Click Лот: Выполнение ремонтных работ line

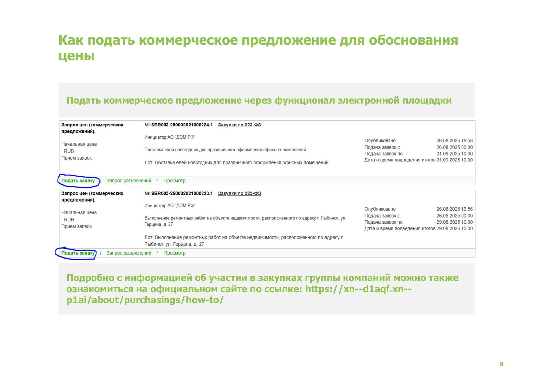[244, 241]
